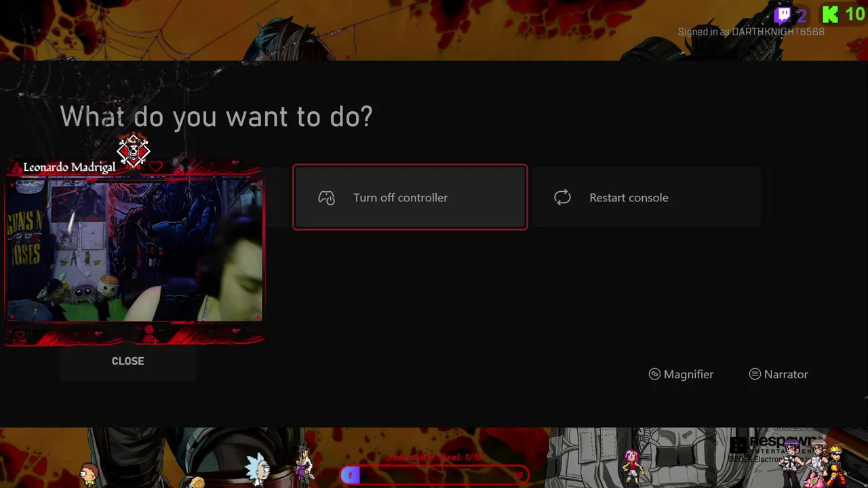The width and height of the screenshot is (868, 488).
Task: Open the Magnifier option
Action: pyautogui.click(x=681, y=374)
